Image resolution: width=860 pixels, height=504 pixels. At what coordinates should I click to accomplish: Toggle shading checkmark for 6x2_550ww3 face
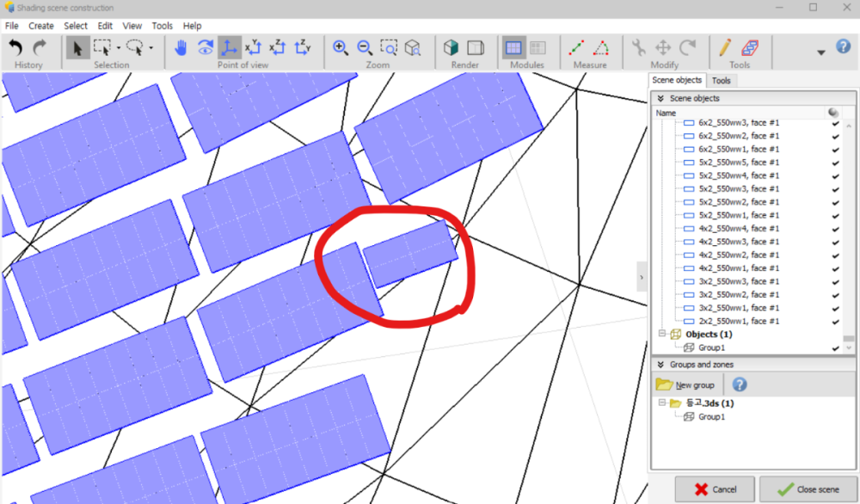pos(835,123)
